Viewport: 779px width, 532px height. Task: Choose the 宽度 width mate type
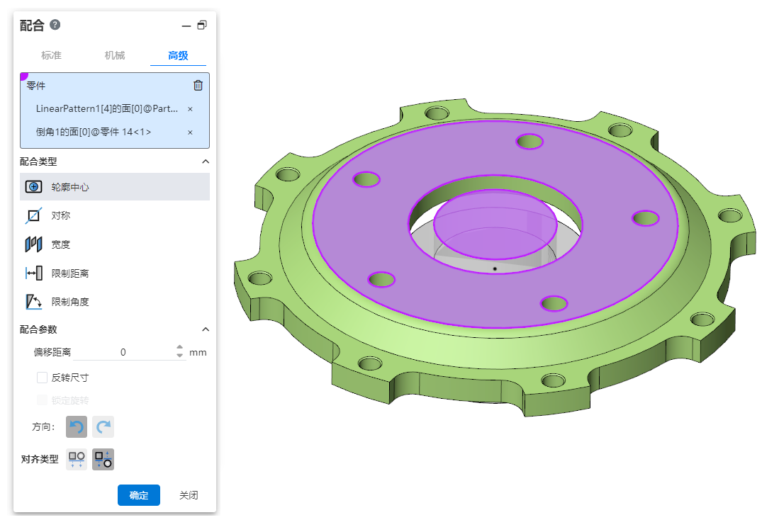[x=60, y=244]
